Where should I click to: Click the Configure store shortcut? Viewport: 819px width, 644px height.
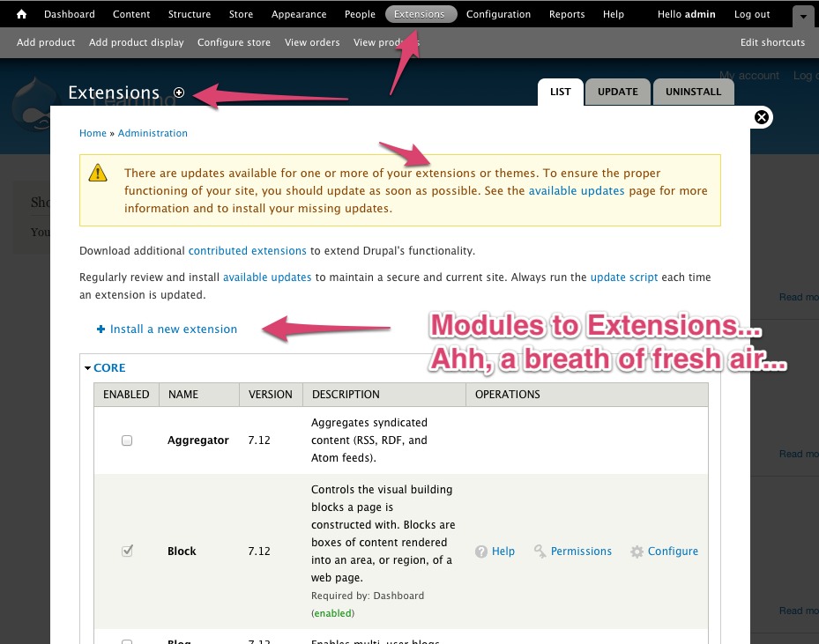(234, 42)
